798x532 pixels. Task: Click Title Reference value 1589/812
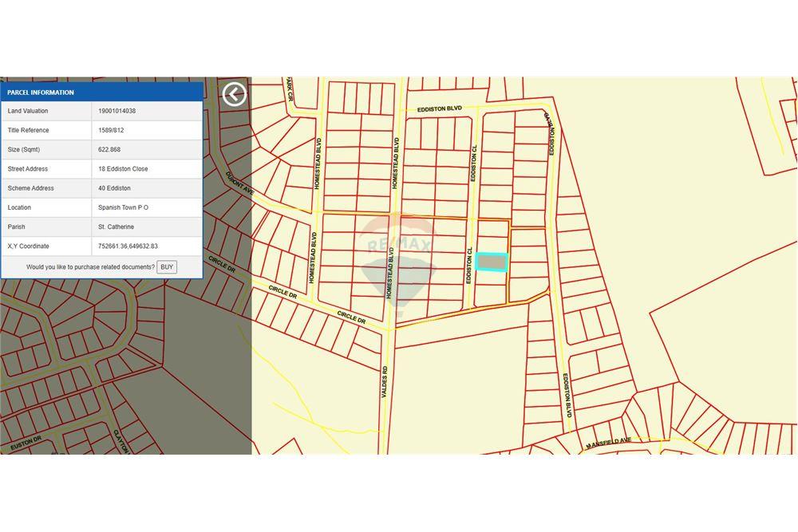[111, 130]
